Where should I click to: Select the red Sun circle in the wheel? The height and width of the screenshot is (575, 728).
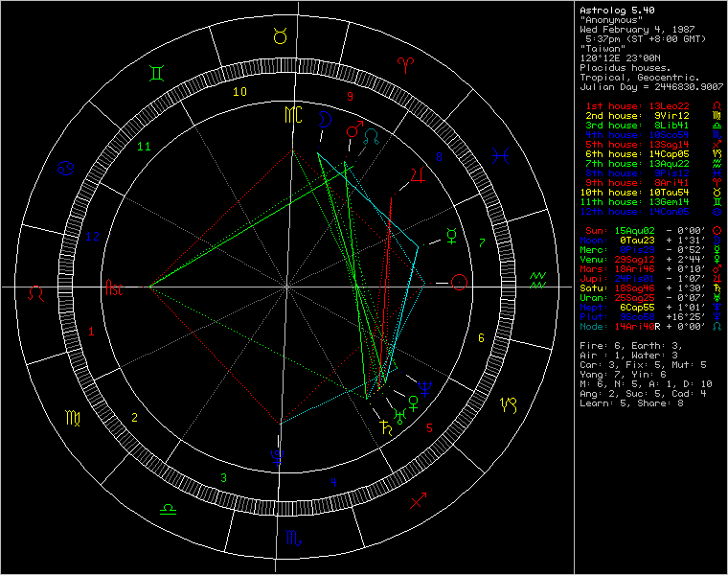point(459,283)
